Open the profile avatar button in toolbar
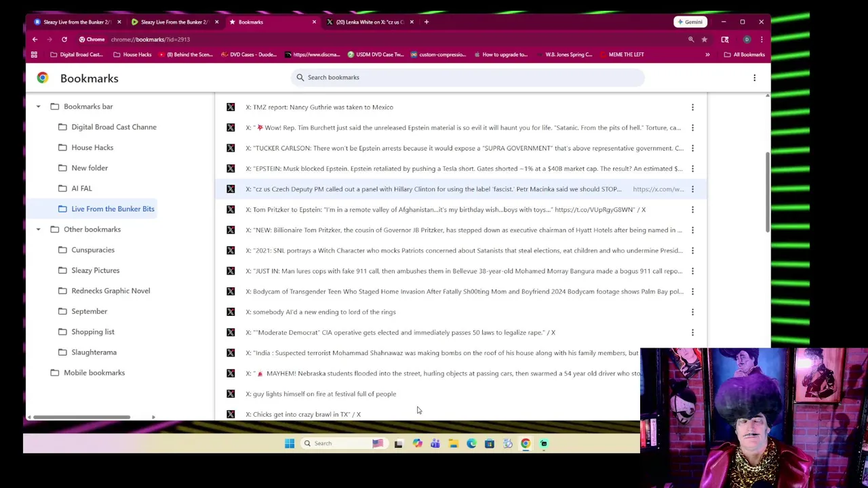This screenshot has width=868, height=488. coord(747,39)
